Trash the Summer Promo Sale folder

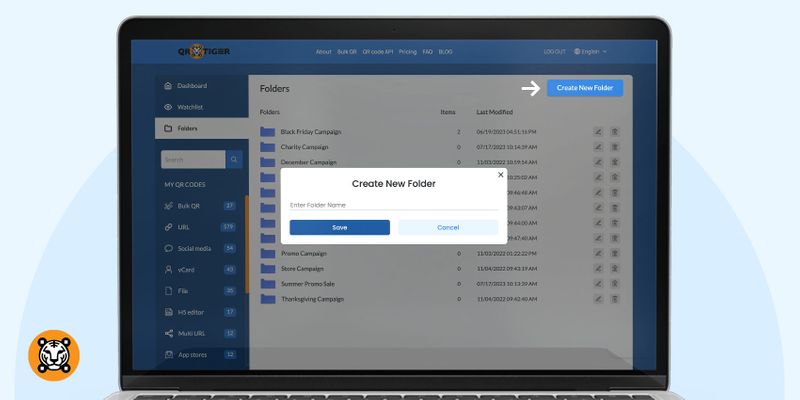tap(615, 284)
